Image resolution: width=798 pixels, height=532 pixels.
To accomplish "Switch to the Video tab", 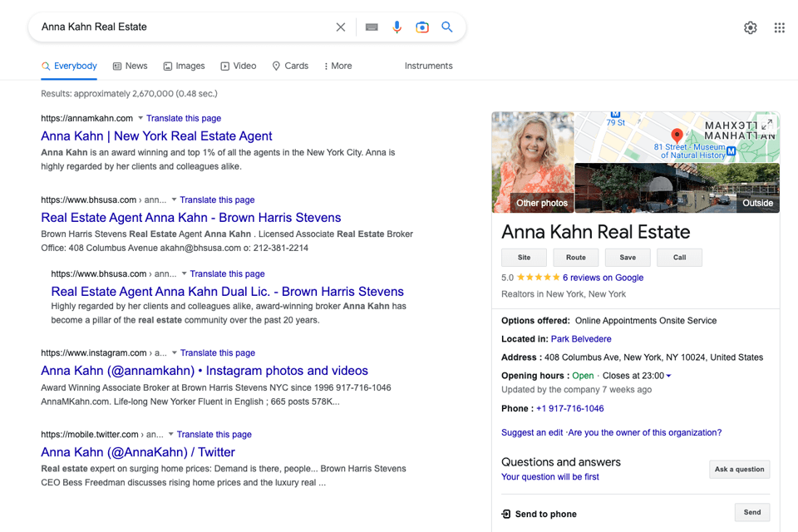I will [x=239, y=66].
